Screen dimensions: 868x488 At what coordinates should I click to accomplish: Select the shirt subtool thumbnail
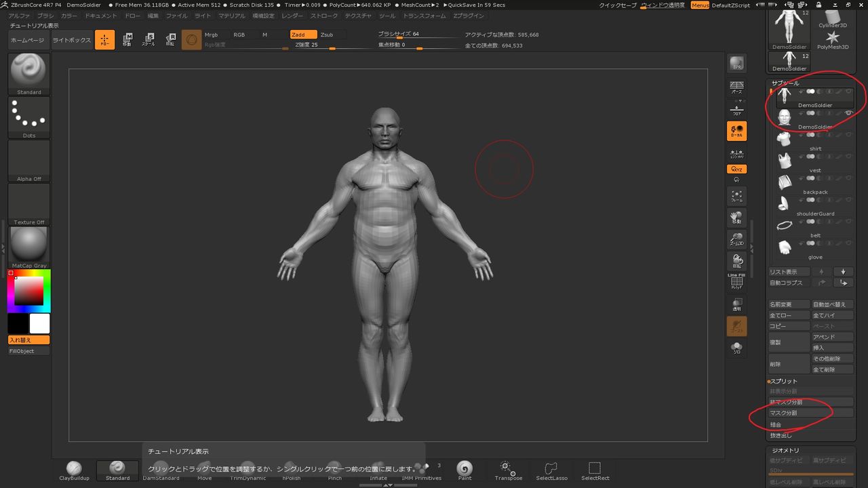785,138
